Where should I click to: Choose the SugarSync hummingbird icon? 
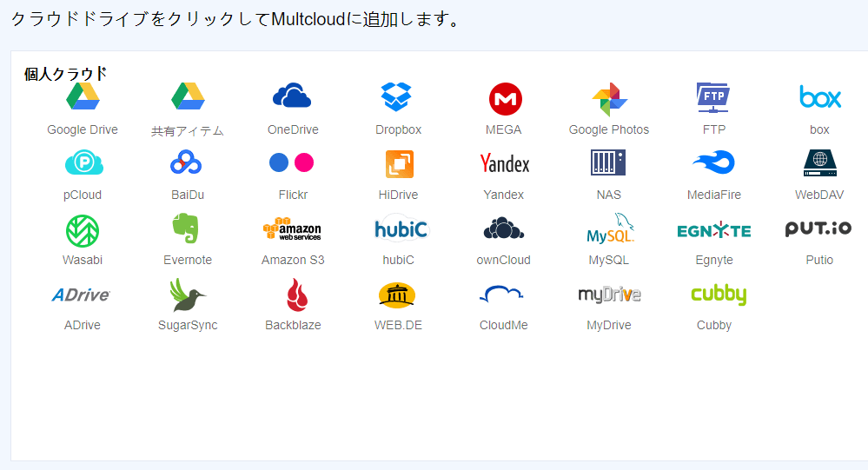pos(188,295)
